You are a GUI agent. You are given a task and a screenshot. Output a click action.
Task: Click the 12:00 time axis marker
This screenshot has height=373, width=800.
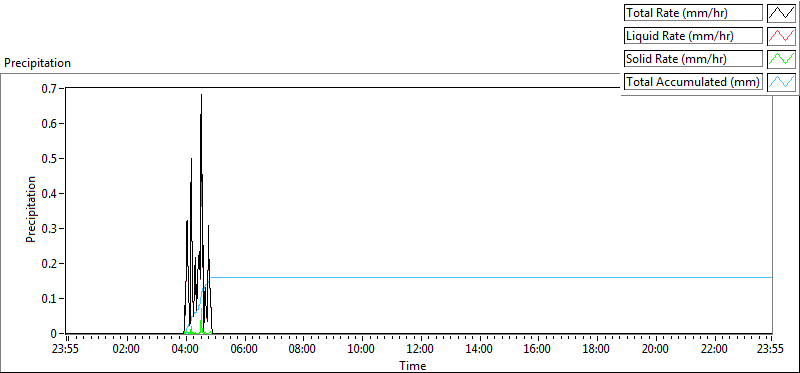click(x=421, y=350)
